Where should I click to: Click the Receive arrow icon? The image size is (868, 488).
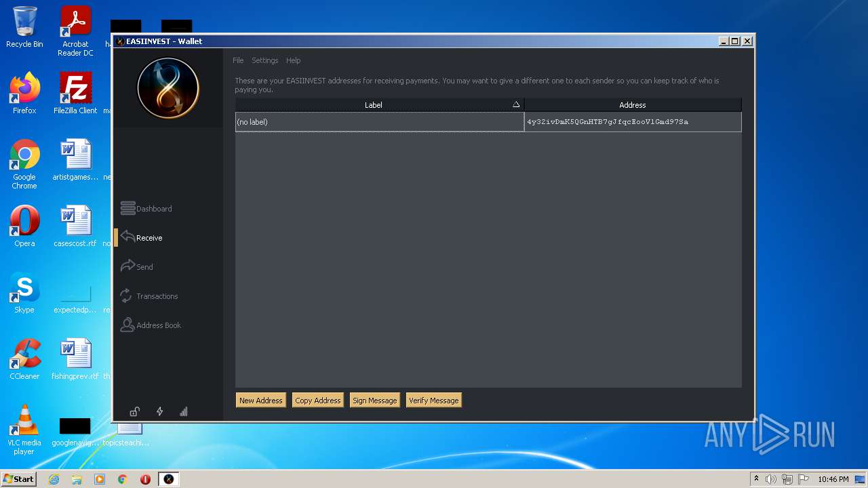coord(127,236)
